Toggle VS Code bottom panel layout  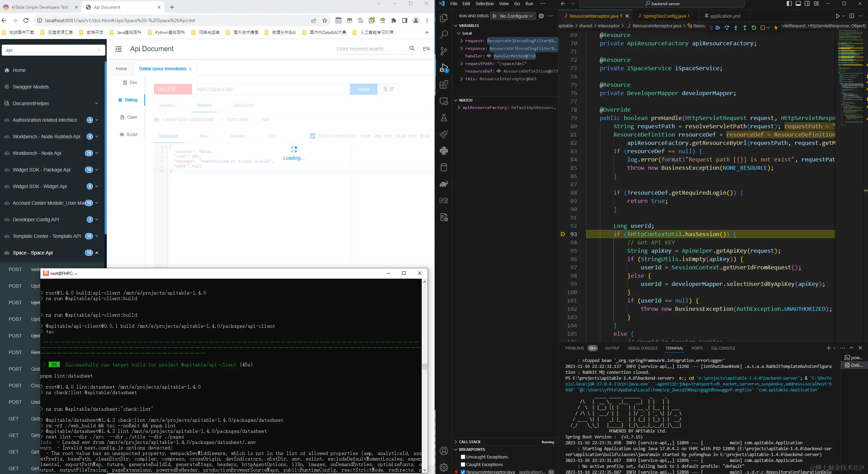798,3
